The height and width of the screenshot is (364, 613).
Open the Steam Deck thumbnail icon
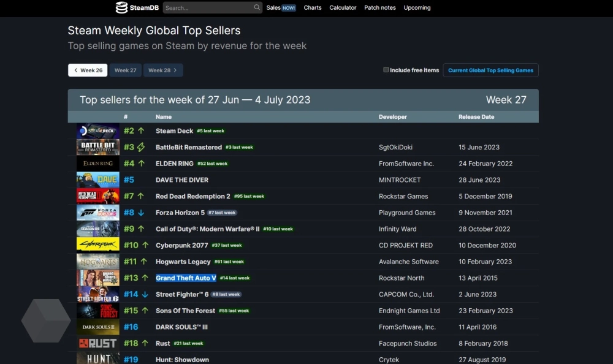(97, 131)
